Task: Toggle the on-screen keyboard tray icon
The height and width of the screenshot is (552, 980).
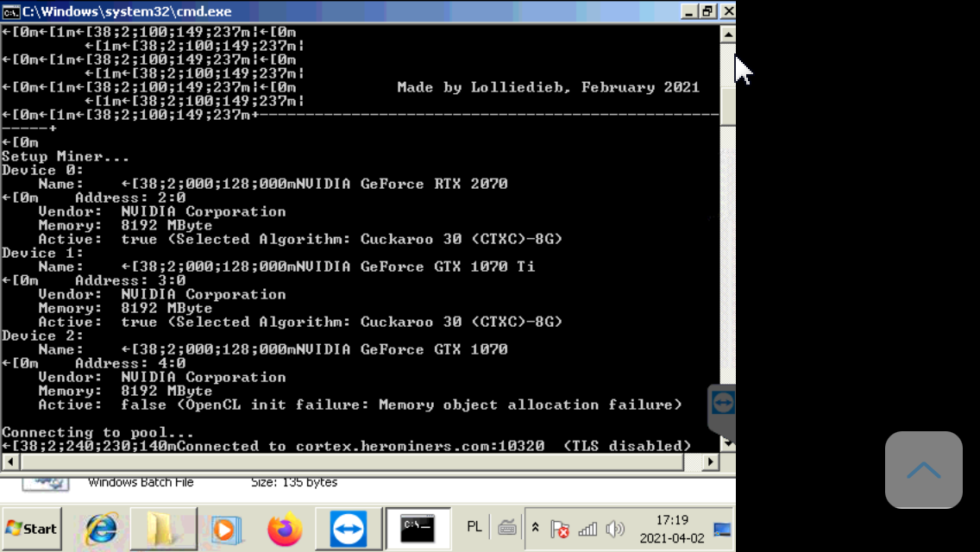Action: click(507, 528)
